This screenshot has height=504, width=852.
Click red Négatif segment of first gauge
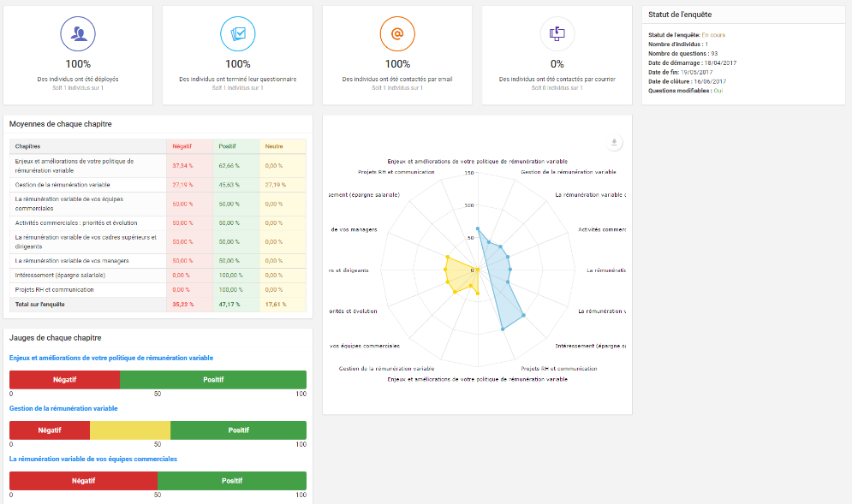coord(64,379)
